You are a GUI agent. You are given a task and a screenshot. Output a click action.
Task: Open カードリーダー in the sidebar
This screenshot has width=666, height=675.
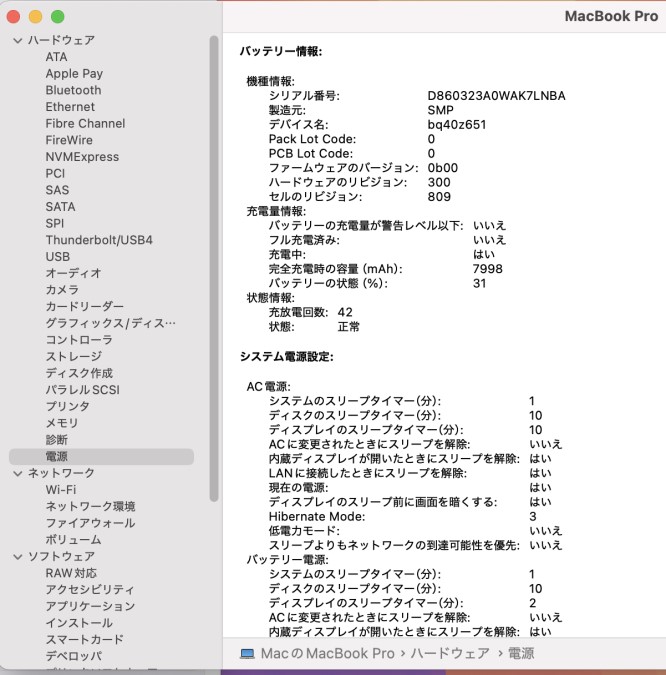pos(85,307)
